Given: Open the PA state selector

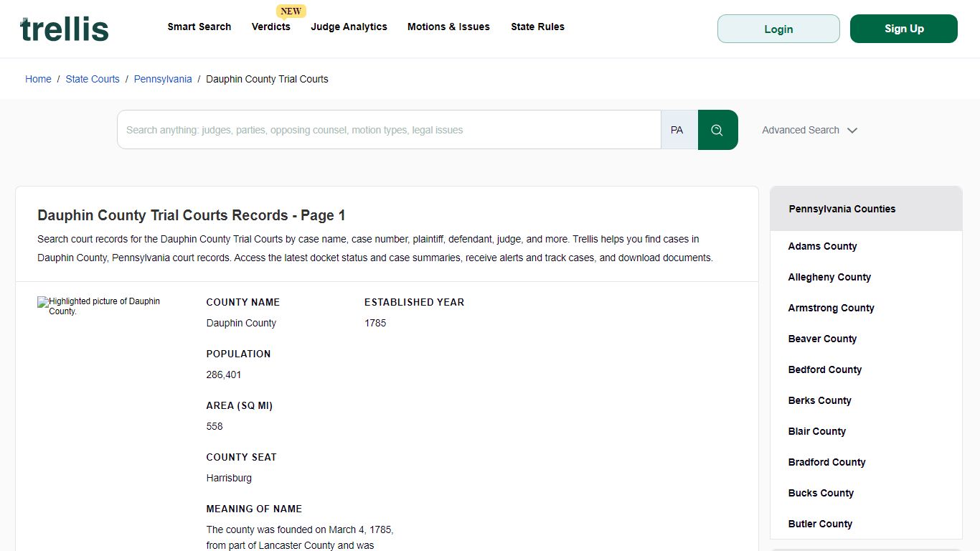Looking at the screenshot, I should [x=679, y=130].
